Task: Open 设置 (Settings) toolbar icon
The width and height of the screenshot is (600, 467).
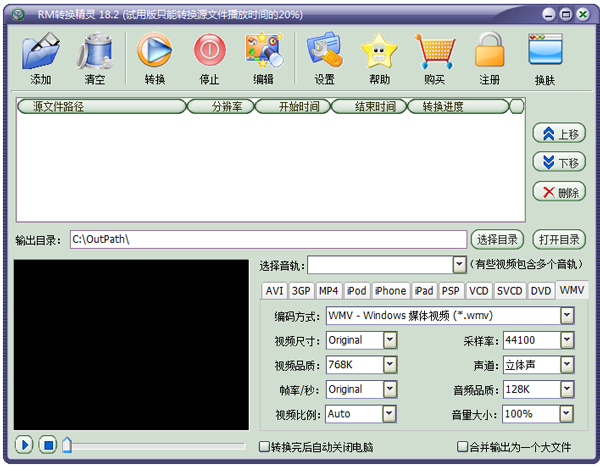Action: pyautogui.click(x=324, y=51)
